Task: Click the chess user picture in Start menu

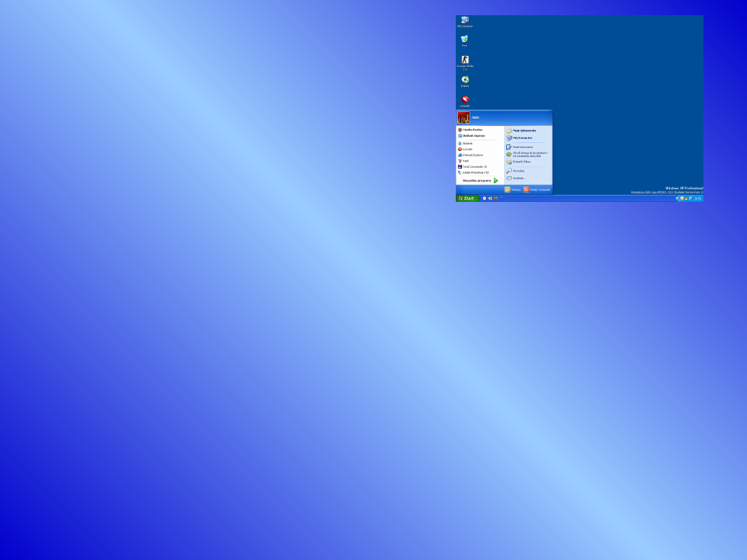Action: 463,118
